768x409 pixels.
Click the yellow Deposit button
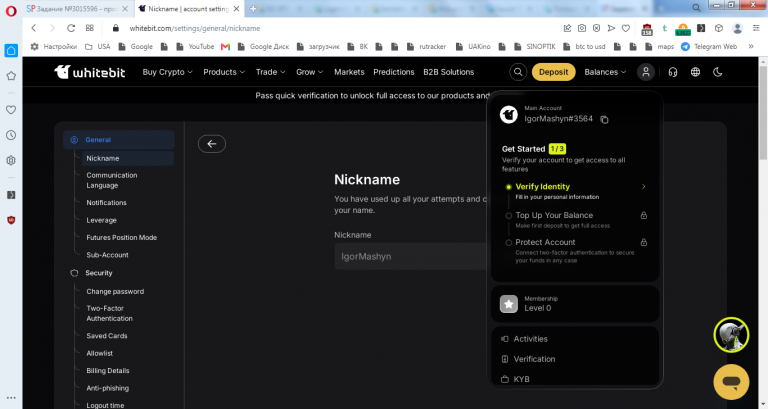(x=553, y=72)
